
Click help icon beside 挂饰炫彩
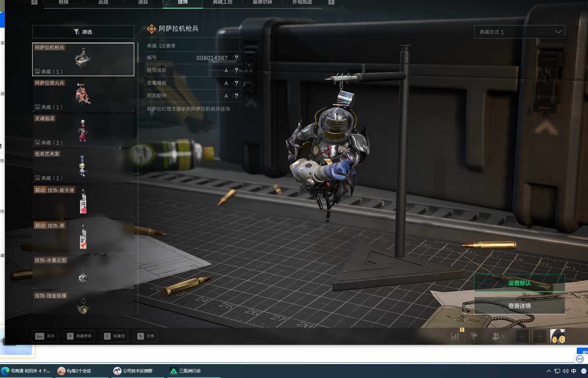pos(236,70)
